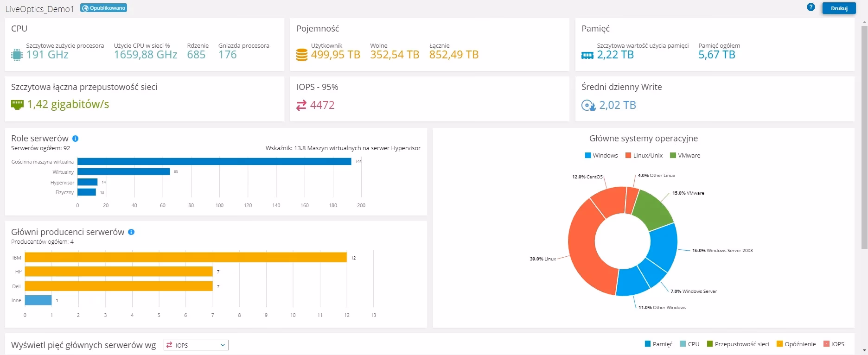
Task: Click the Pamięć legend item at bottom
Action: pos(658,344)
